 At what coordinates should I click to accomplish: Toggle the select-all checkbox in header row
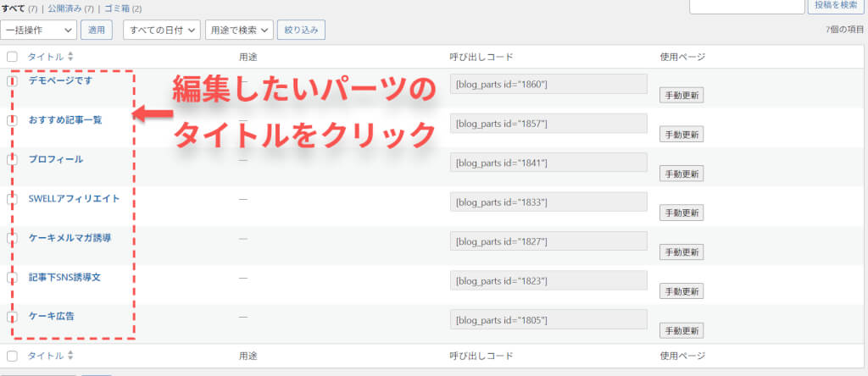coord(12,57)
